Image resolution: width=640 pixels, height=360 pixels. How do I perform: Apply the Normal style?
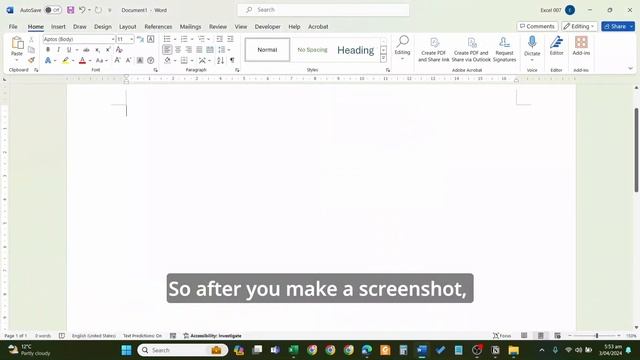[x=267, y=50]
